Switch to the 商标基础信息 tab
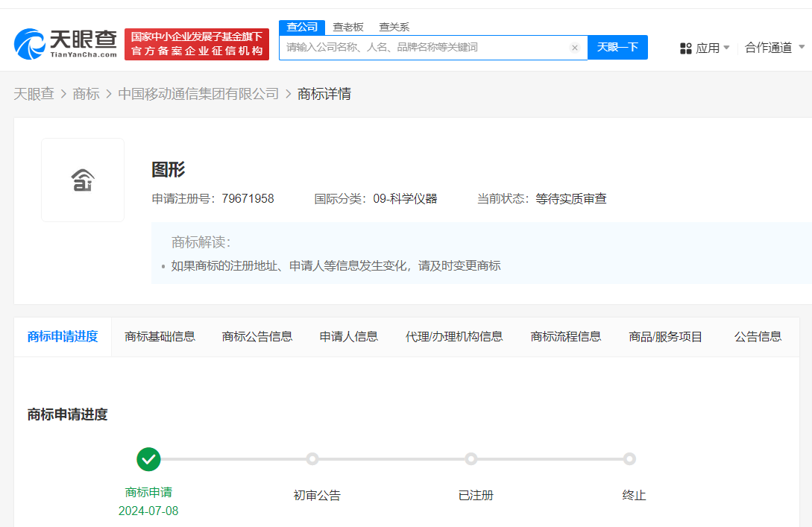812x527 pixels. click(160, 336)
